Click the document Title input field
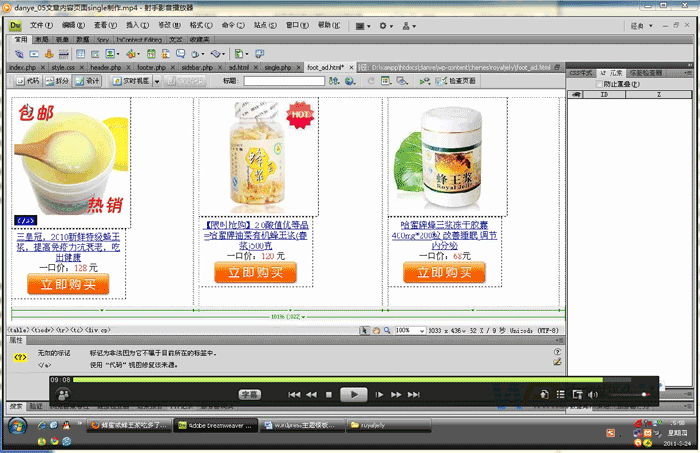 click(x=284, y=81)
